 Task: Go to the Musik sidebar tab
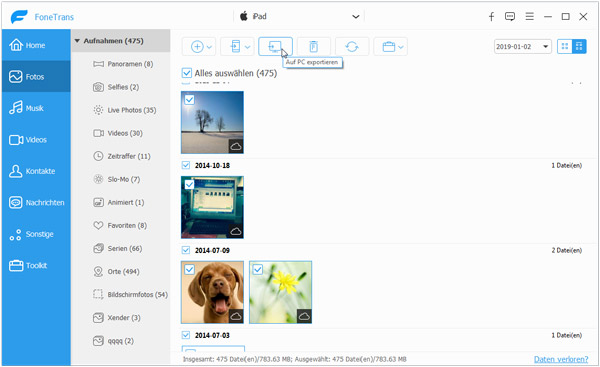pyautogui.click(x=36, y=108)
